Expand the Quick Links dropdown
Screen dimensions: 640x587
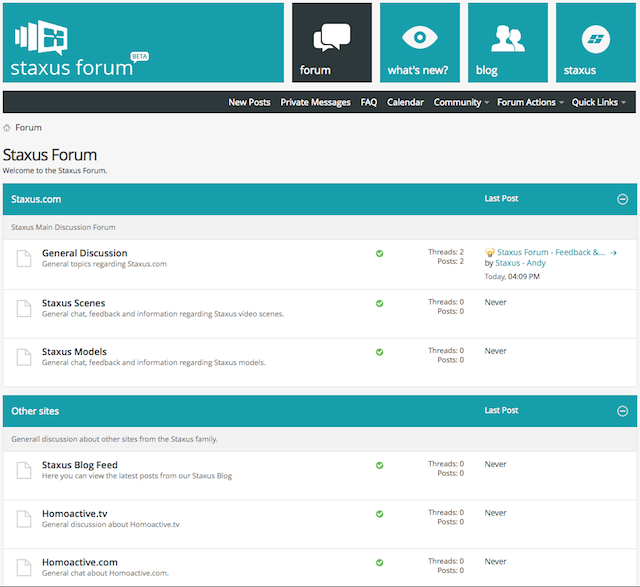coord(598,102)
